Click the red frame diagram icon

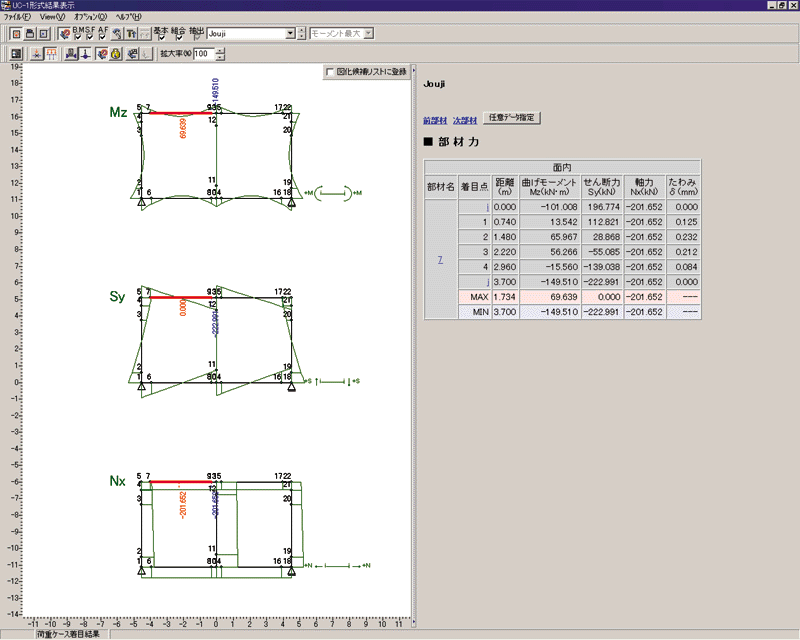pyautogui.click(x=51, y=53)
